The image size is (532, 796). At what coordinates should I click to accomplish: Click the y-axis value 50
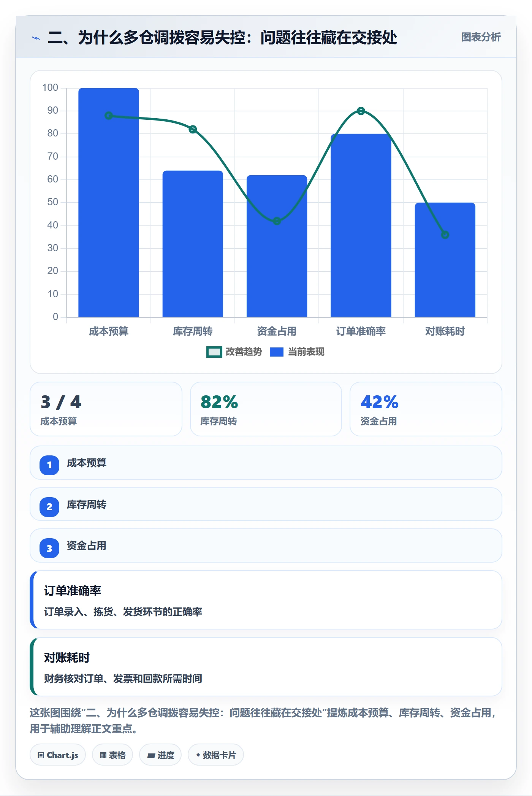[x=53, y=202]
